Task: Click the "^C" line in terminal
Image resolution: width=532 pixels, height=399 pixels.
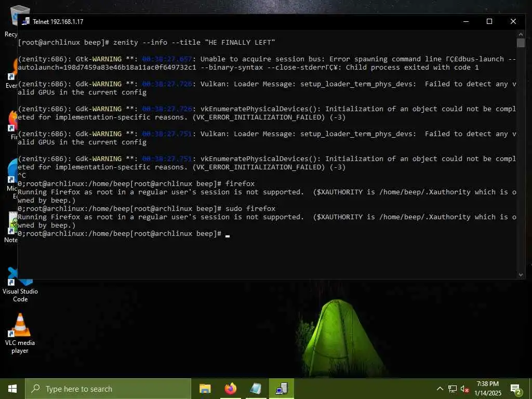Action: [x=22, y=176]
